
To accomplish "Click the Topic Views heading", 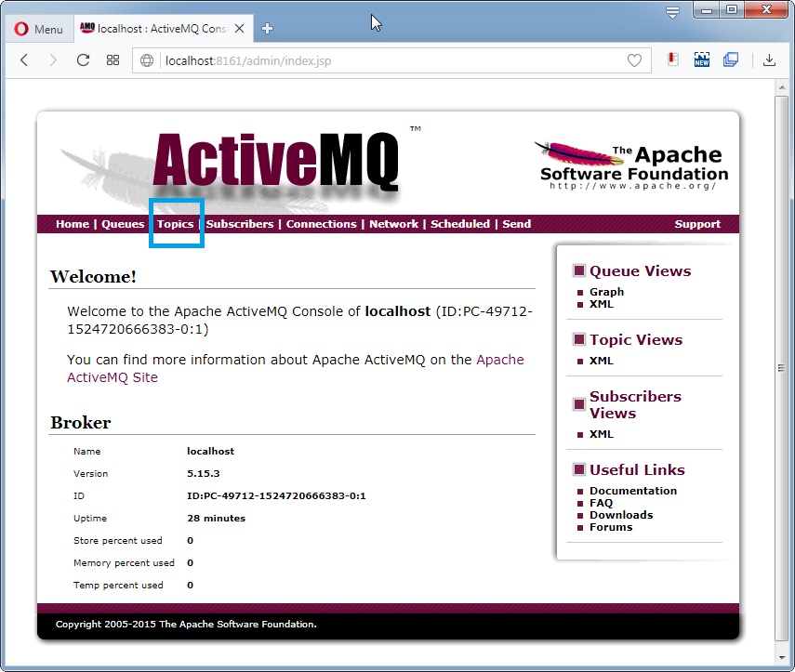I will [636, 339].
